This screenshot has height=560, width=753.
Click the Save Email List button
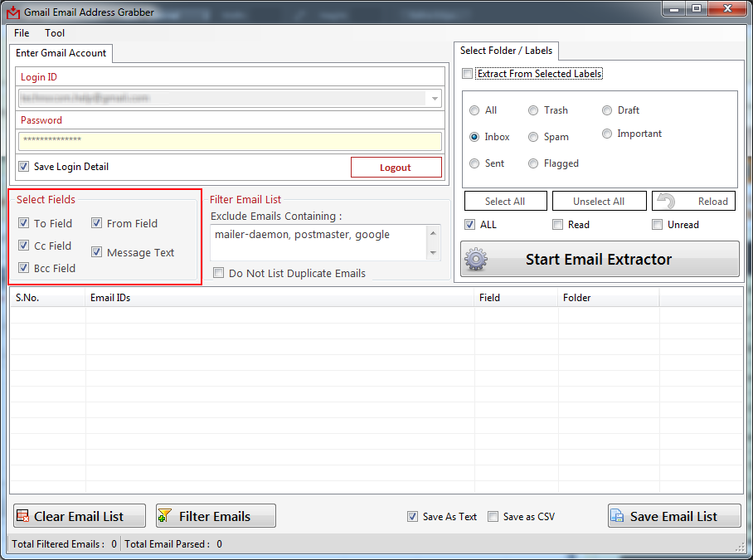[x=674, y=516]
